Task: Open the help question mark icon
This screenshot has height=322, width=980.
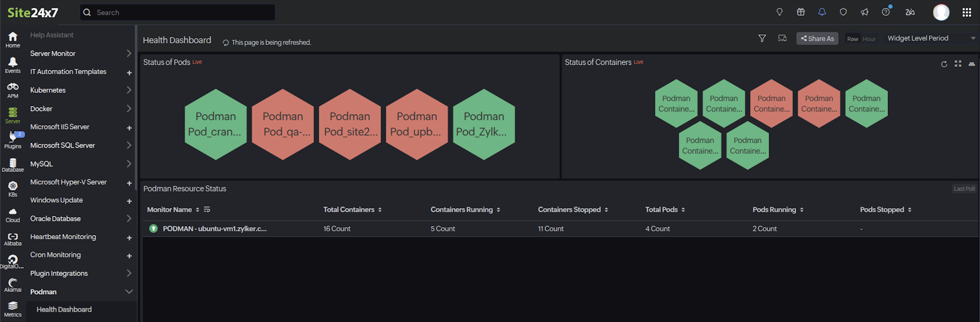Action: click(886, 12)
